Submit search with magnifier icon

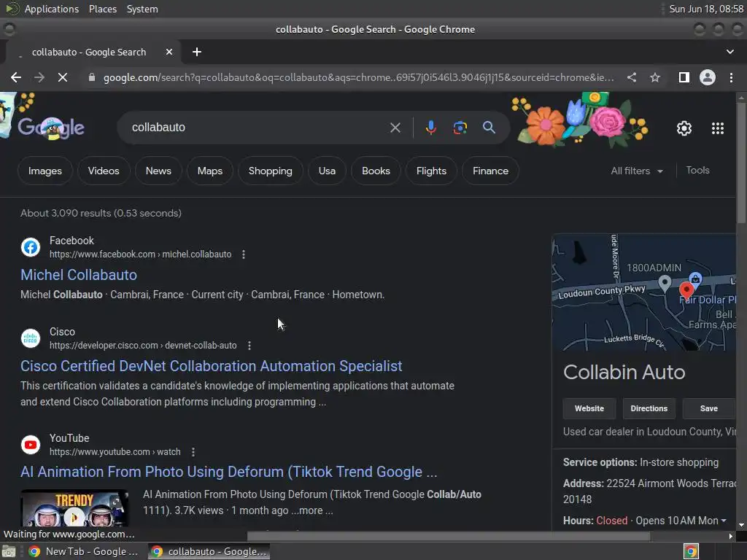489,128
